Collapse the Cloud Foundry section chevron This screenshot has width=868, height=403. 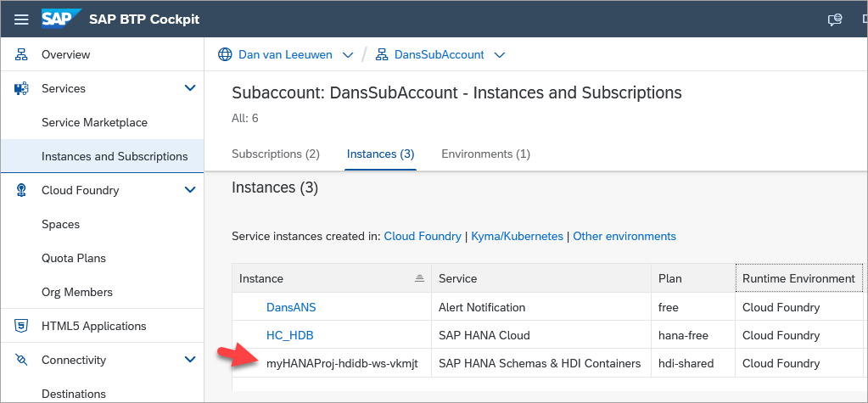[x=190, y=190]
